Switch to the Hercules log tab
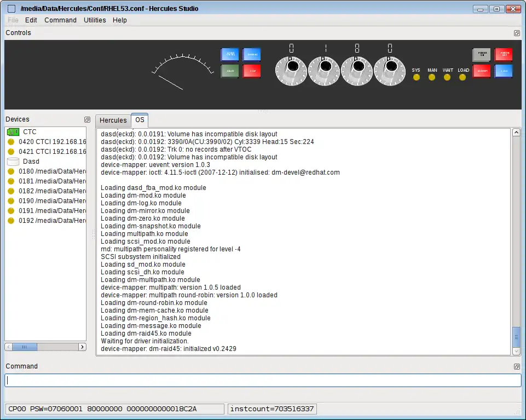This screenshot has height=420, width=526. [113, 120]
